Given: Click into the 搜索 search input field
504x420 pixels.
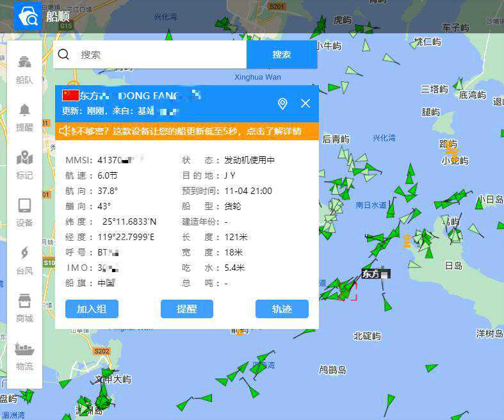Looking at the screenshot, I should click(x=160, y=54).
